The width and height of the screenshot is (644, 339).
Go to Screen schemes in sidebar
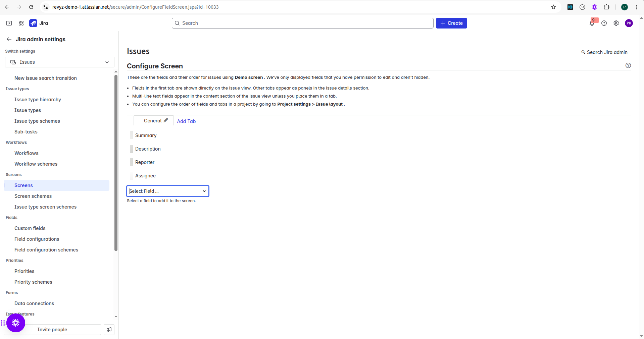coord(33,196)
